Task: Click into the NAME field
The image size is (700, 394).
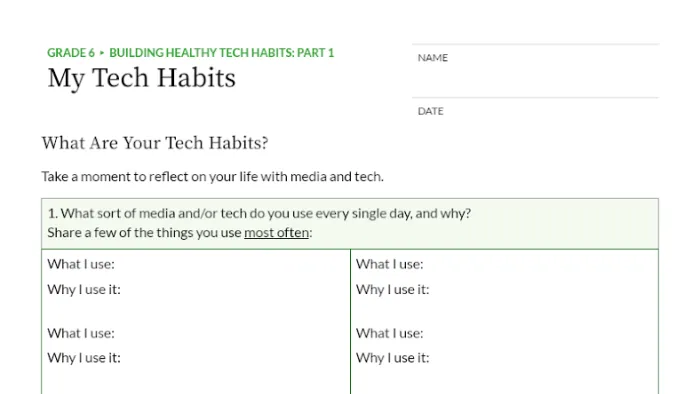Action: pyautogui.click(x=535, y=71)
